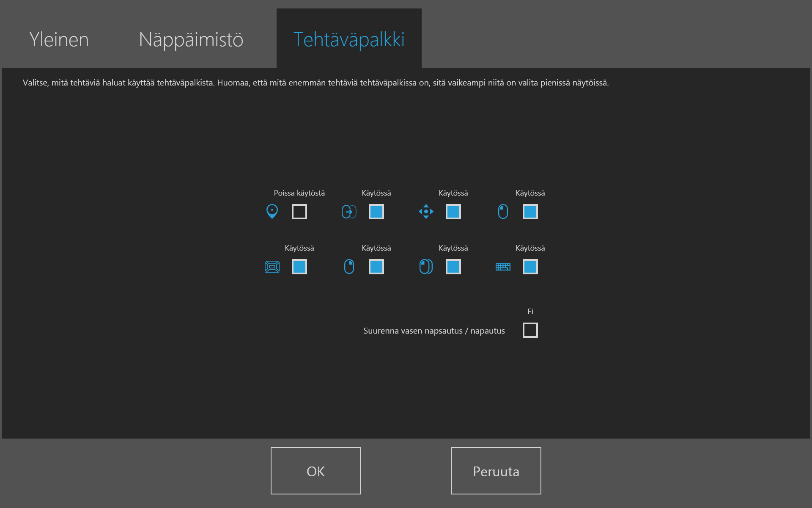Click the nested-rectangles zoom window icon
This screenshot has width=812, height=508.
[272, 266]
